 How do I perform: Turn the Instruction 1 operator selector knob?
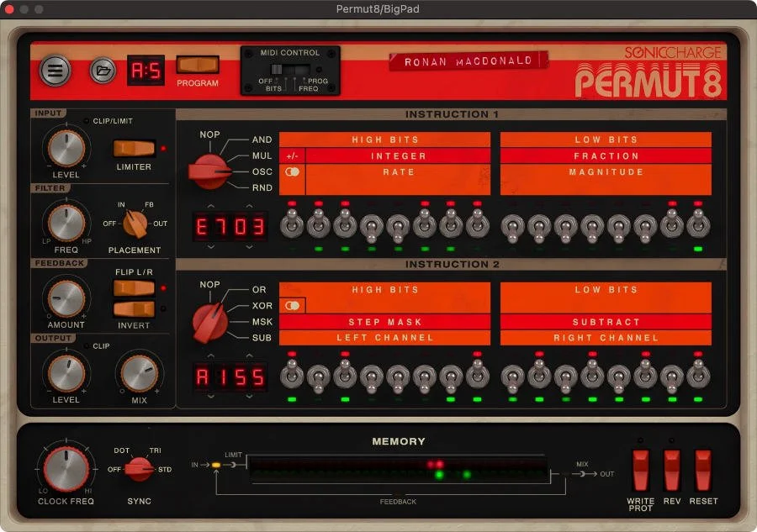coord(209,171)
